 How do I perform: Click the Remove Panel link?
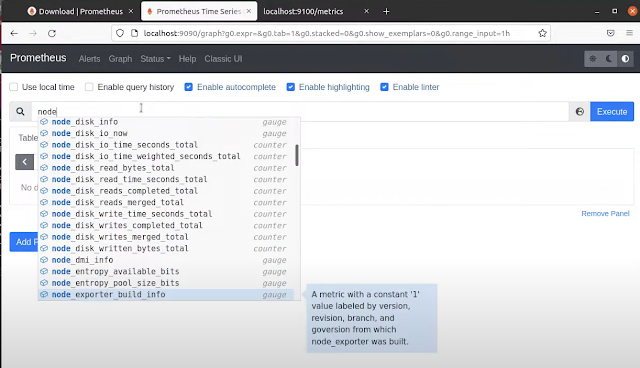click(605, 213)
